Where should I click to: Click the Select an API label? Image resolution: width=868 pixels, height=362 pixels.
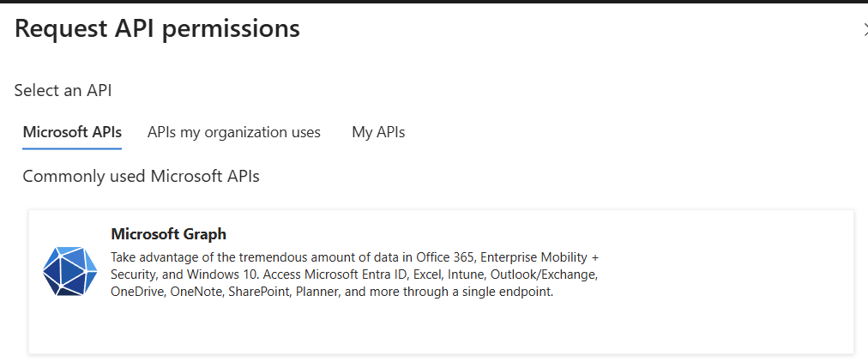point(63,90)
